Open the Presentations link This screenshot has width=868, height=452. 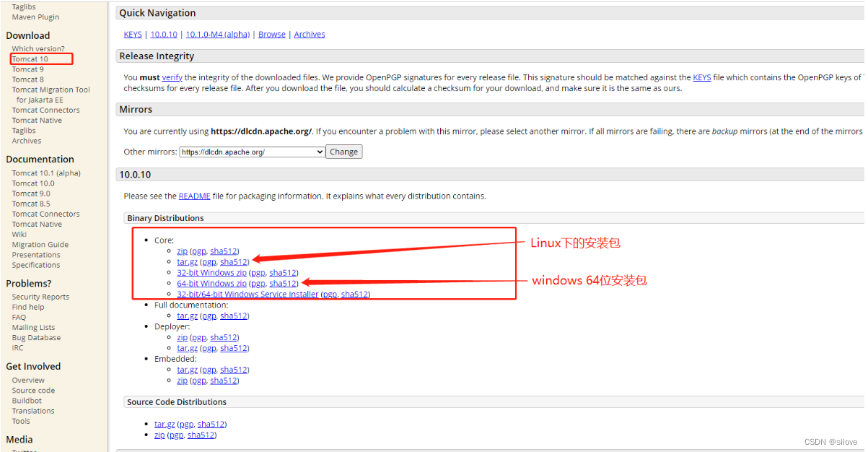point(36,255)
